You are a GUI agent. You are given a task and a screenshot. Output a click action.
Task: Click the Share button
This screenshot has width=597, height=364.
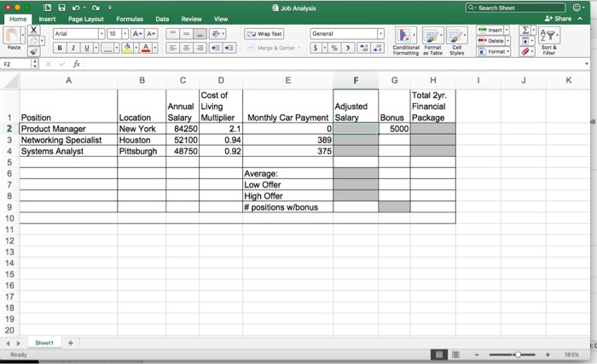[x=558, y=19]
